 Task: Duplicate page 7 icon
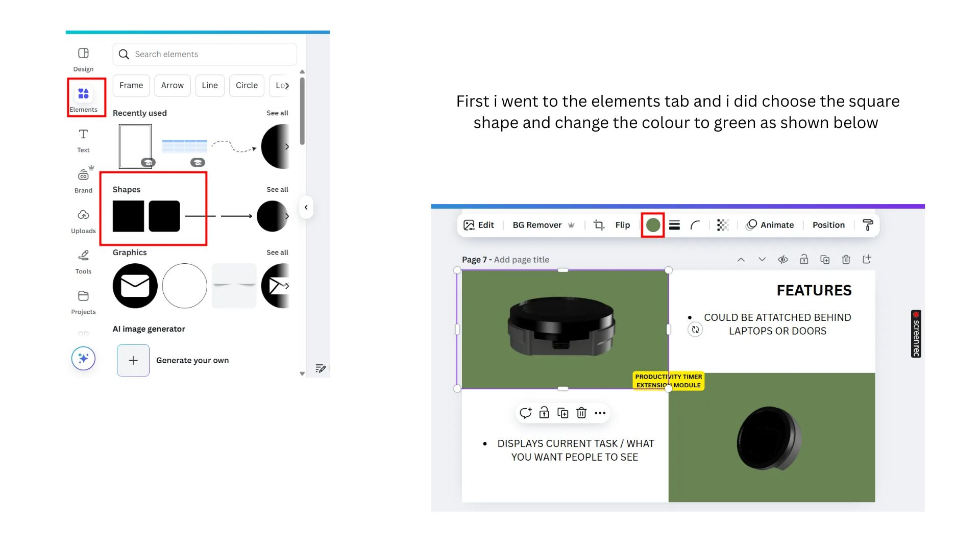point(825,260)
